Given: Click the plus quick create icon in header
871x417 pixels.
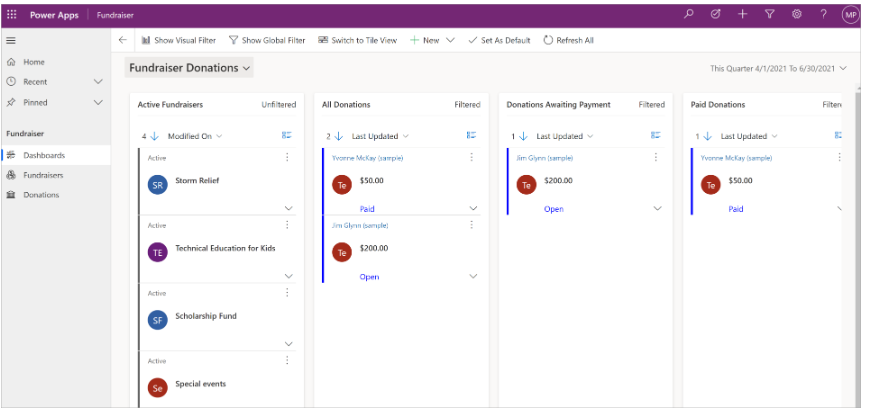Looking at the screenshot, I should (743, 15).
